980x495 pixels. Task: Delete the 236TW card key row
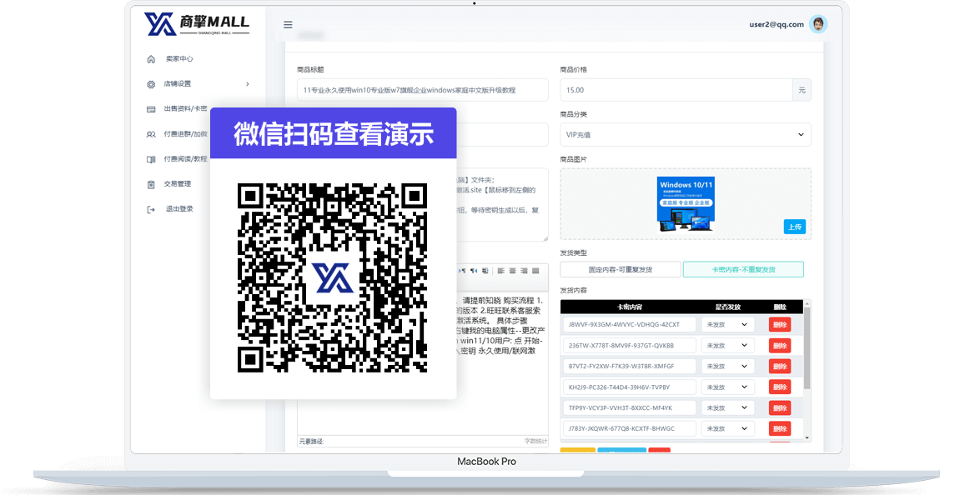click(x=779, y=345)
